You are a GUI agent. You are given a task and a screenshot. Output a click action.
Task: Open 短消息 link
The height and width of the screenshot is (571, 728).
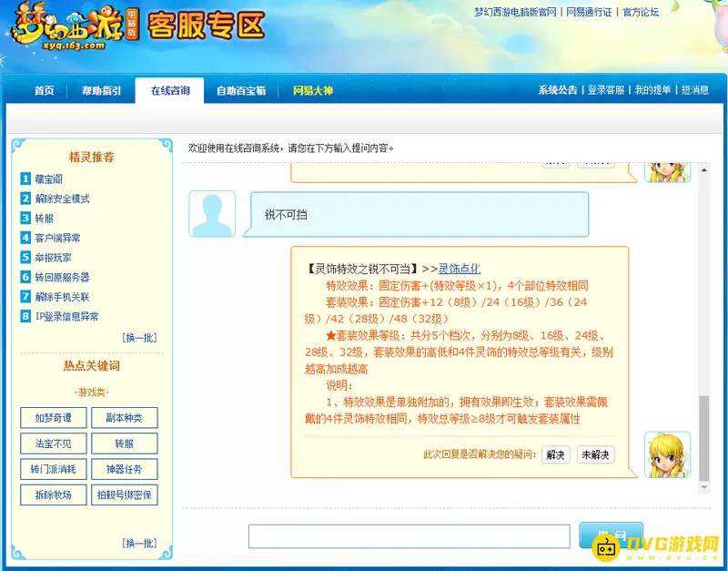click(x=695, y=90)
